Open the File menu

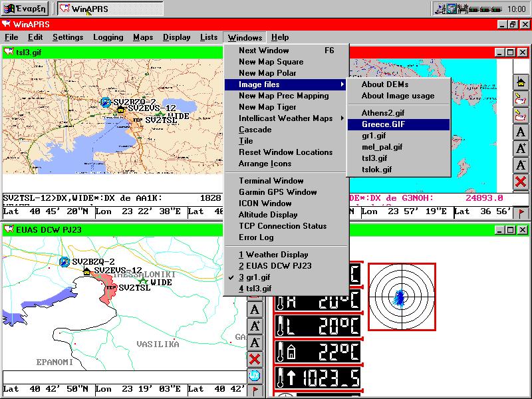11,37
